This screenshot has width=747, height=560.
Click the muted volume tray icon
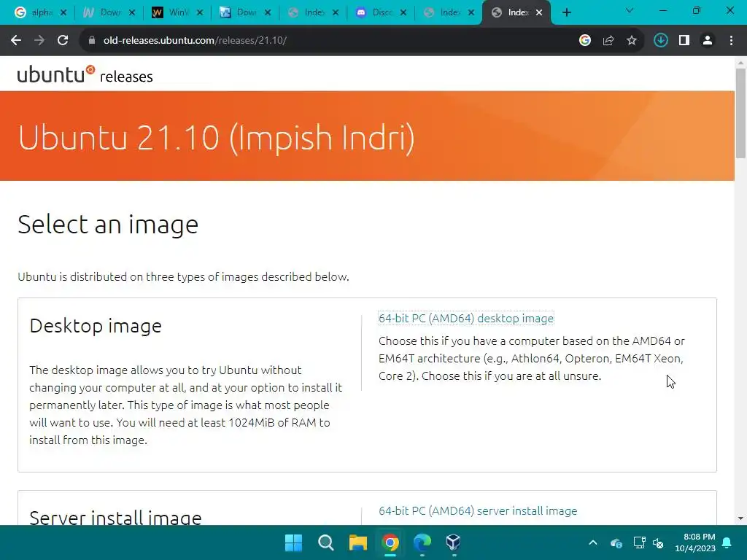pyautogui.click(x=658, y=542)
